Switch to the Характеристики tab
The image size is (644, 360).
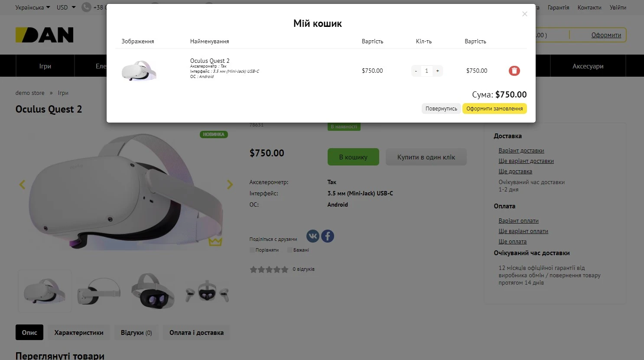click(79, 333)
